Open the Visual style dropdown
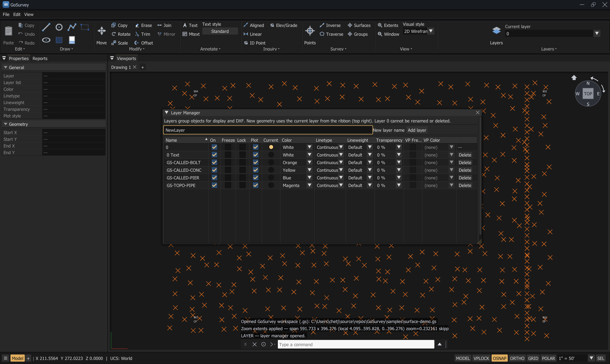This screenshot has height=364, width=610. tap(431, 31)
